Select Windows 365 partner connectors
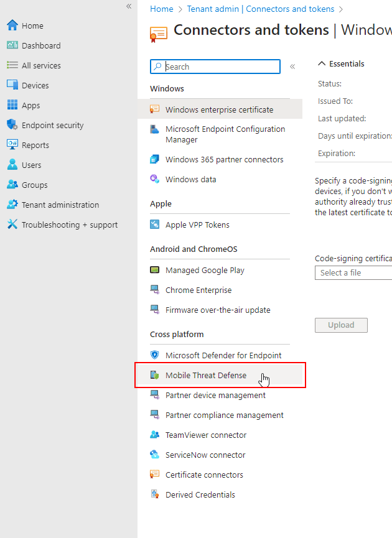The image size is (392, 538). pyautogui.click(x=224, y=159)
